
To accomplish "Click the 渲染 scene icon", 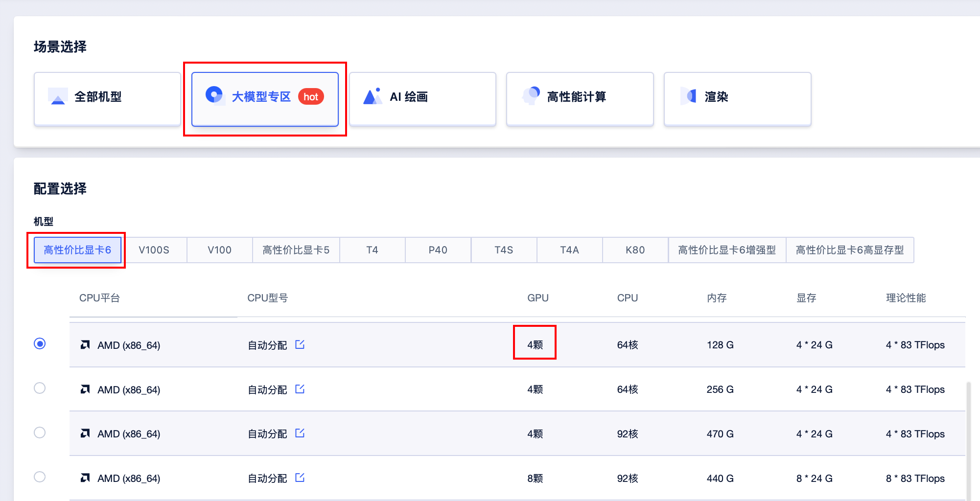I will coord(689,96).
